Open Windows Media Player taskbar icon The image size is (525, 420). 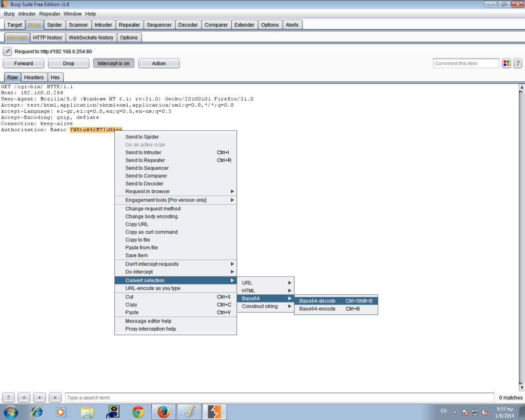[x=62, y=412]
